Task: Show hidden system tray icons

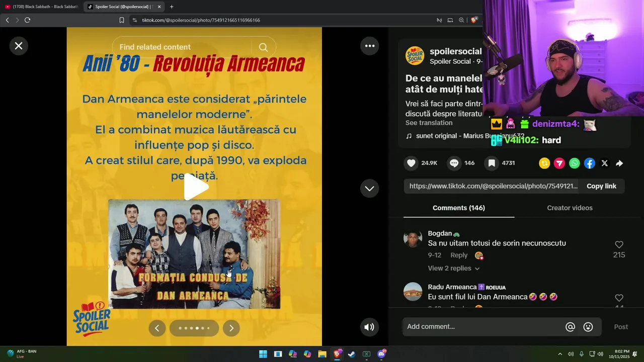Action: click(560, 354)
